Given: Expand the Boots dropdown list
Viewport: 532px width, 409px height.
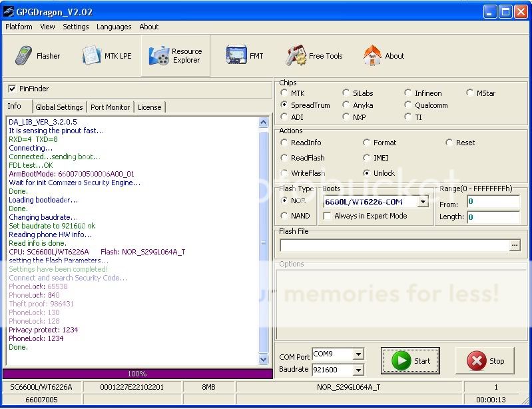Looking at the screenshot, I should tap(423, 202).
